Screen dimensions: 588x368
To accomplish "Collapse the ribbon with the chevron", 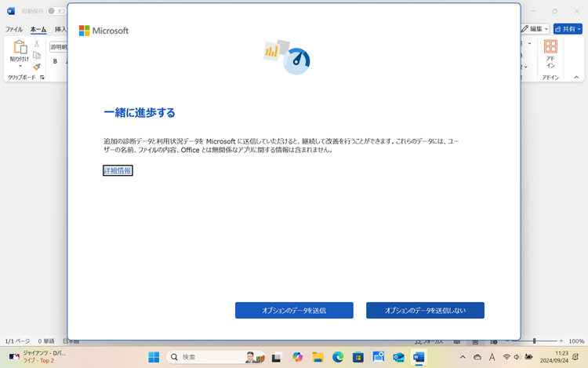I will pos(576,78).
